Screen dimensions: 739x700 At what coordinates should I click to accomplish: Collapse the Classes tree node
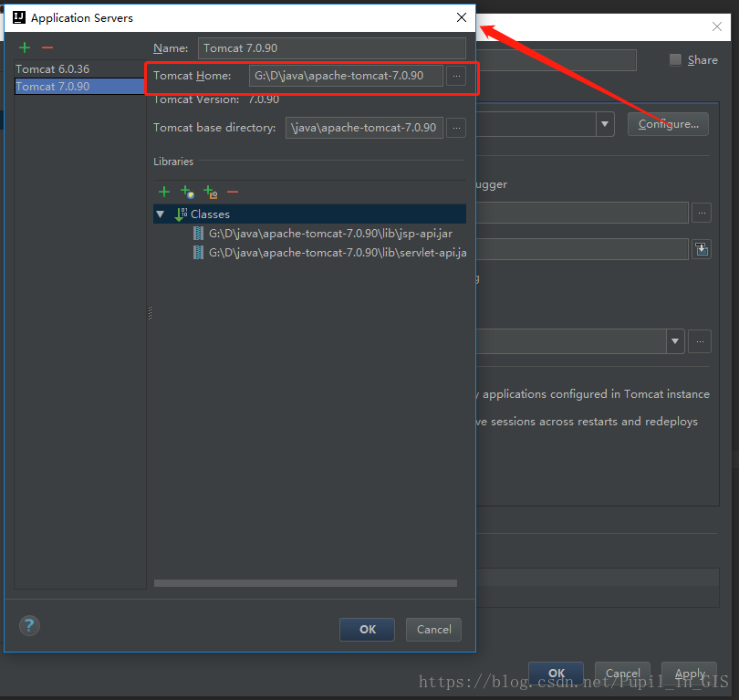point(161,214)
